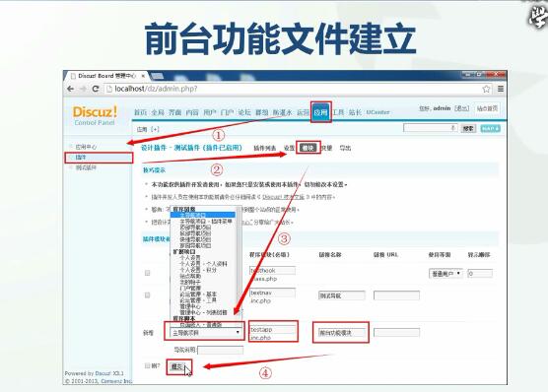Screen dimensions: 548x392
Task: Click the 退出 logout link
Action: pyautogui.click(x=461, y=108)
